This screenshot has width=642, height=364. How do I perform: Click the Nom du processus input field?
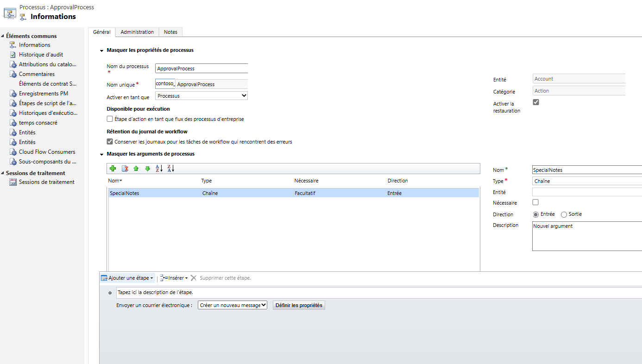coord(201,69)
